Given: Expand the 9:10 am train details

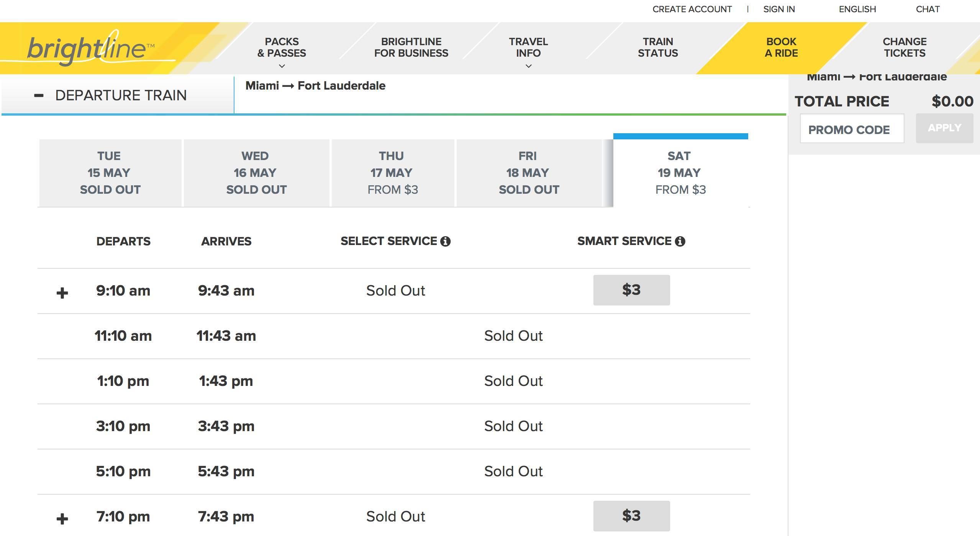Looking at the screenshot, I should (62, 293).
